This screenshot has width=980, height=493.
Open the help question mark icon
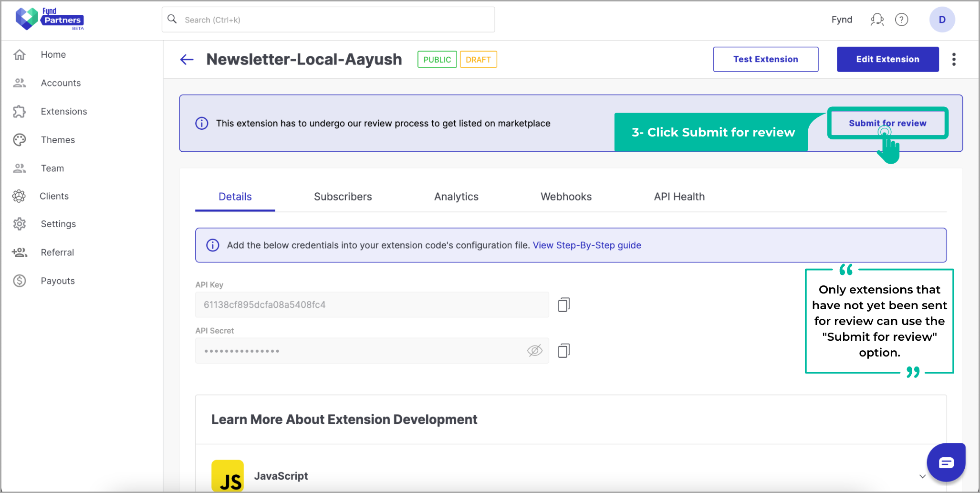pyautogui.click(x=901, y=20)
